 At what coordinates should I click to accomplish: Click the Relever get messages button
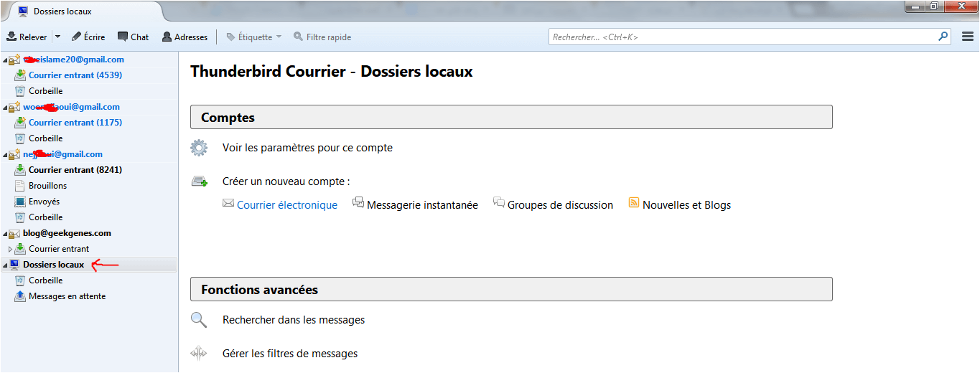click(27, 37)
